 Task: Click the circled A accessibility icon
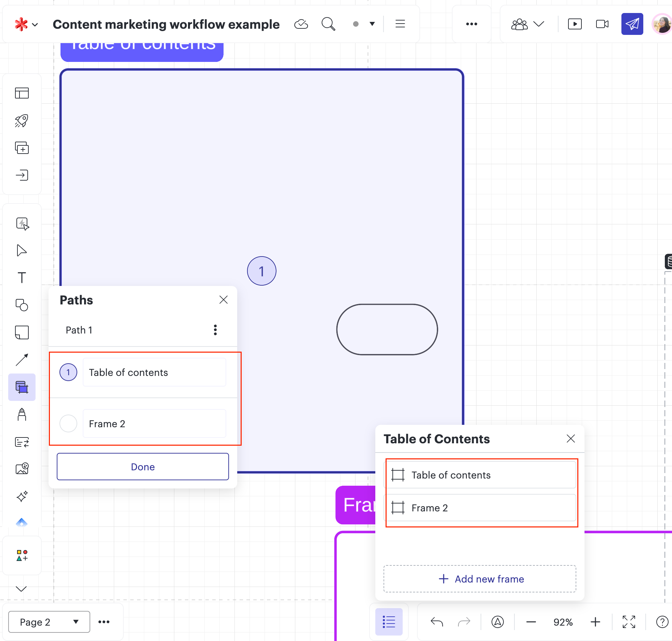498,622
